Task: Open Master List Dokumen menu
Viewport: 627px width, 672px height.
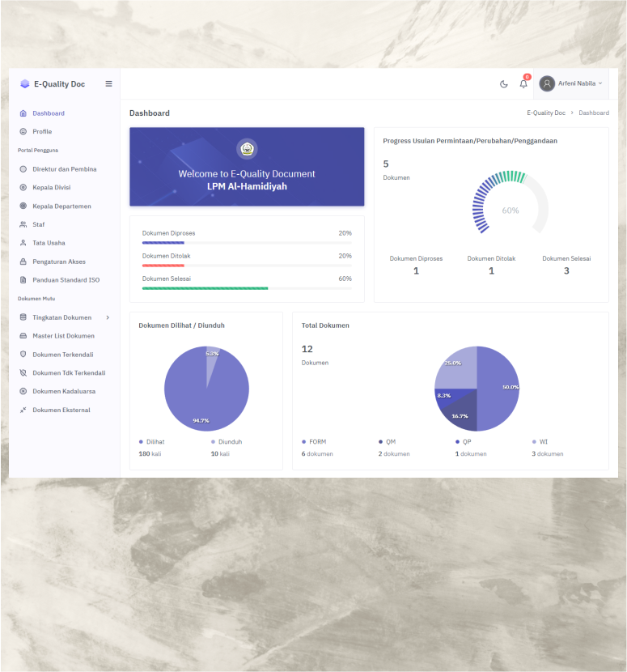Action: pos(63,336)
